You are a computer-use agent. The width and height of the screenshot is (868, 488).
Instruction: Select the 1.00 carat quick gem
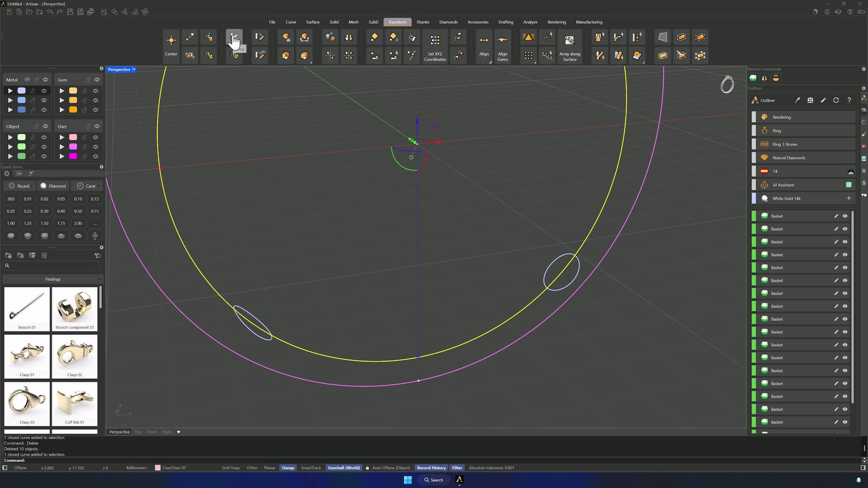click(x=11, y=223)
